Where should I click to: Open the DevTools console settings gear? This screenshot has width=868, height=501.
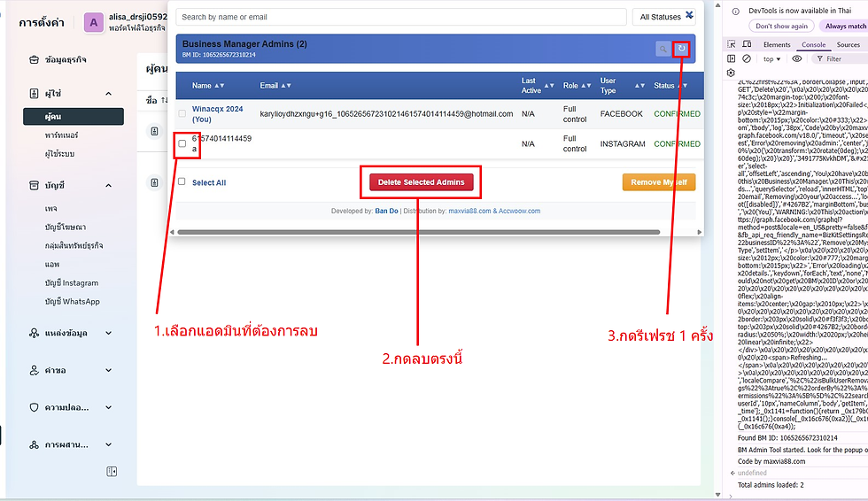click(731, 73)
